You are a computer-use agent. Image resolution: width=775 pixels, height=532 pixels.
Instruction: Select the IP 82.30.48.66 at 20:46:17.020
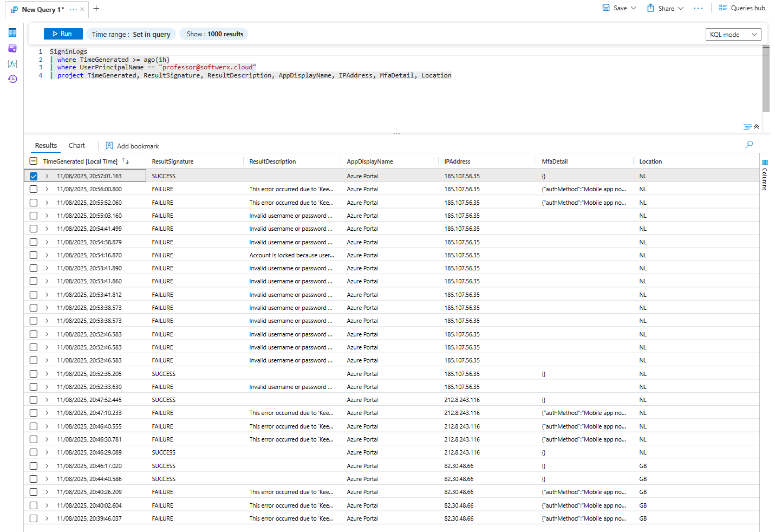(x=459, y=466)
